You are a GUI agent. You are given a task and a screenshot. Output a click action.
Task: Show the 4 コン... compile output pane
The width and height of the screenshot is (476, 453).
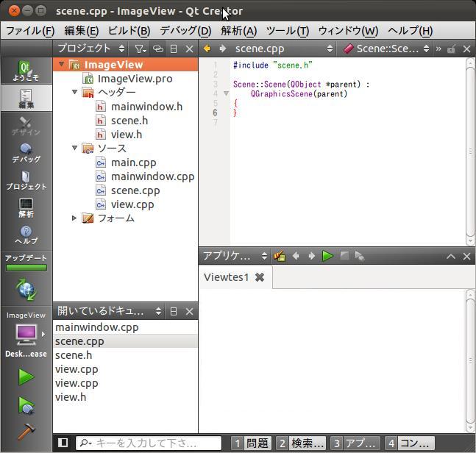coord(410,443)
